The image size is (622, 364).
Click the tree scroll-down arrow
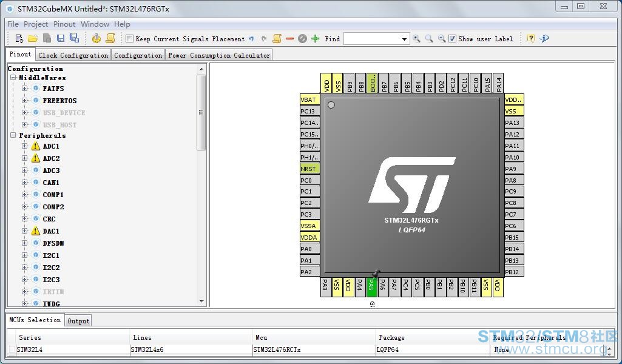coord(201,302)
